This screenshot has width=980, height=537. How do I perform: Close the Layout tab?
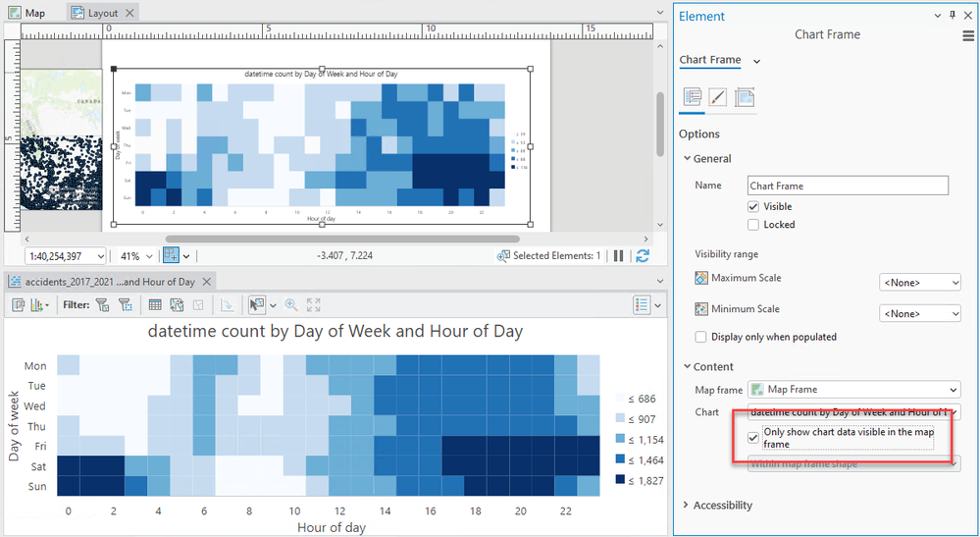click(129, 13)
